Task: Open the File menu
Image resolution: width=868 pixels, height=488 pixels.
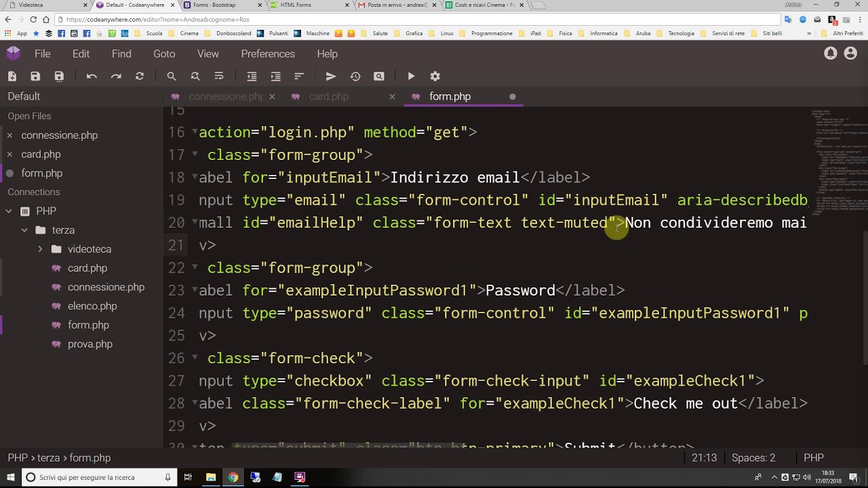Action: pyautogui.click(x=43, y=54)
